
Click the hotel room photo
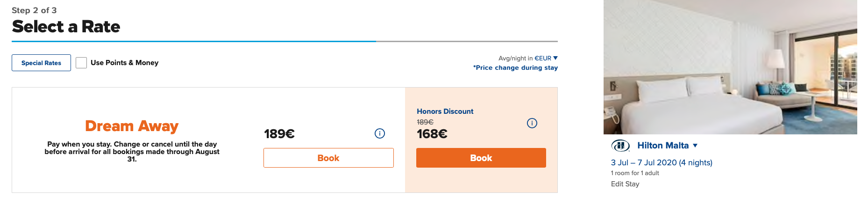pyautogui.click(x=730, y=67)
